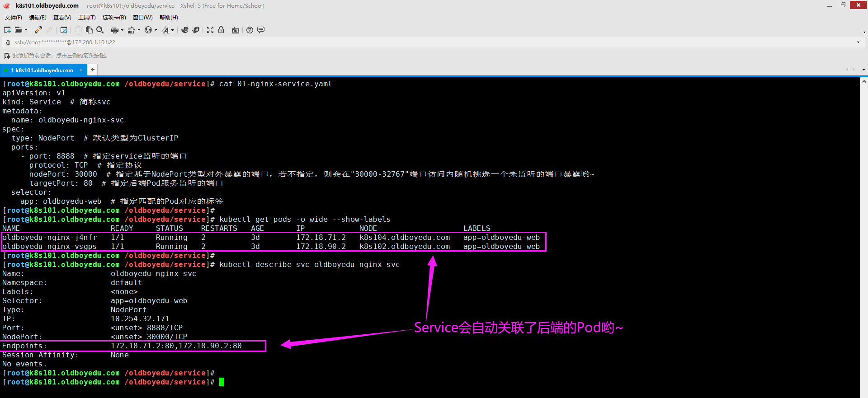Open the 选项卡(B) menu
The width and height of the screenshot is (868, 398).
pos(114,18)
